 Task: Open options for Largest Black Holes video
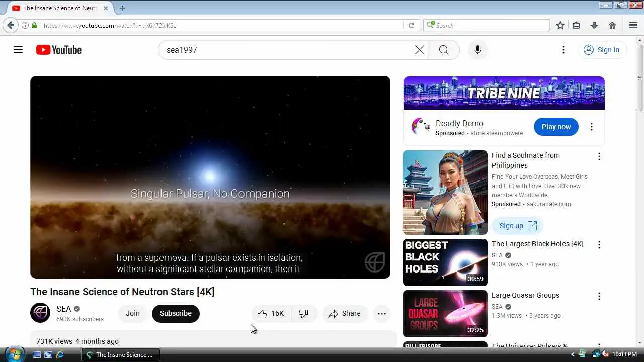(599, 245)
